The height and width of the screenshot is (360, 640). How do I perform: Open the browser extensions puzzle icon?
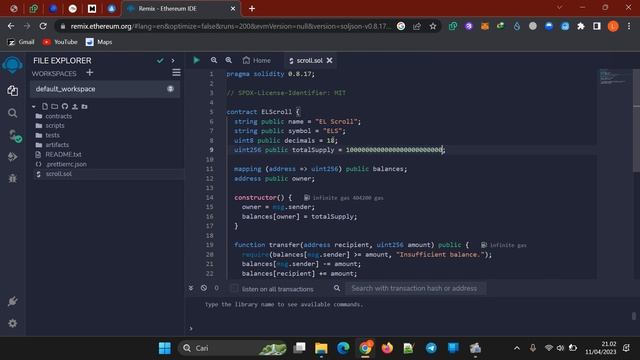(580, 26)
